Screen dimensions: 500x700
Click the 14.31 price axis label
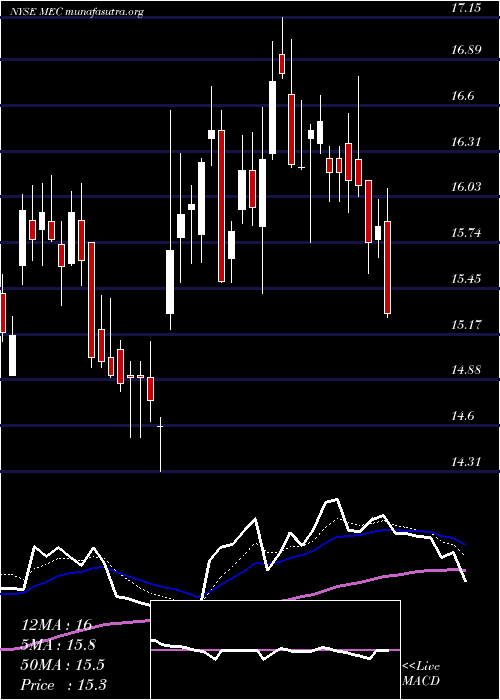tap(468, 462)
